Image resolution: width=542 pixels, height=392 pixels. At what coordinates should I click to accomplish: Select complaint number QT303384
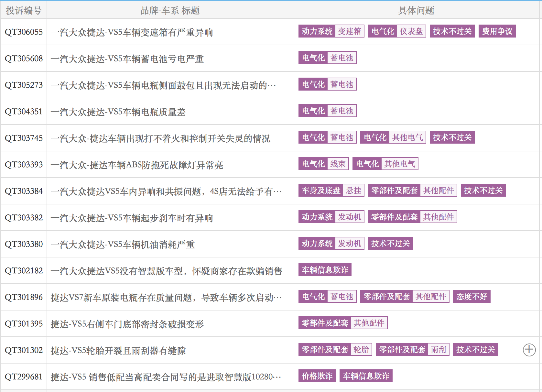pos(24,191)
